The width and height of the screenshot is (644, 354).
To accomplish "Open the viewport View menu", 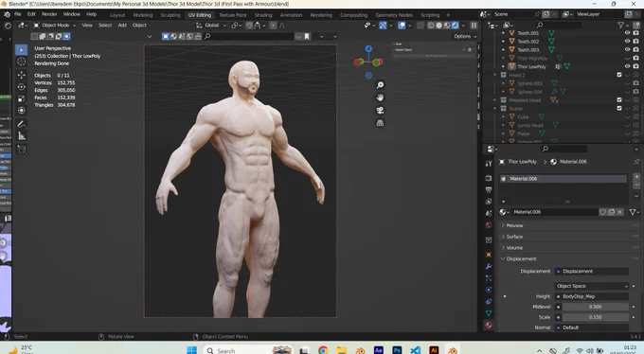I will [x=87, y=26].
